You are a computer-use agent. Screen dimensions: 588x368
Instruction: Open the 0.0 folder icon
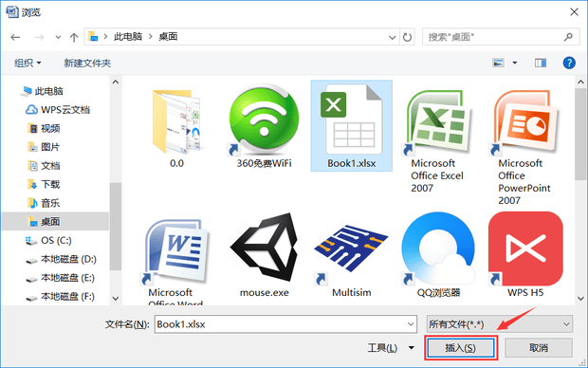point(176,121)
